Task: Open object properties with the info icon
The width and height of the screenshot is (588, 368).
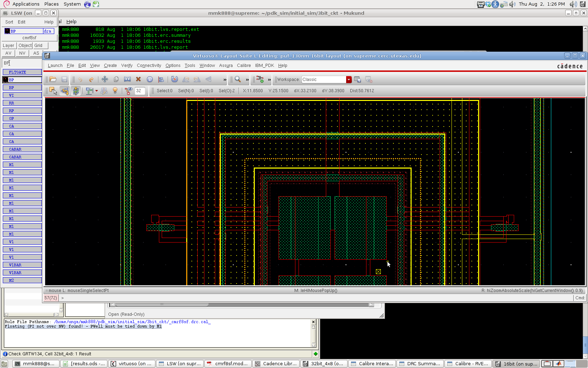Action: point(150,80)
